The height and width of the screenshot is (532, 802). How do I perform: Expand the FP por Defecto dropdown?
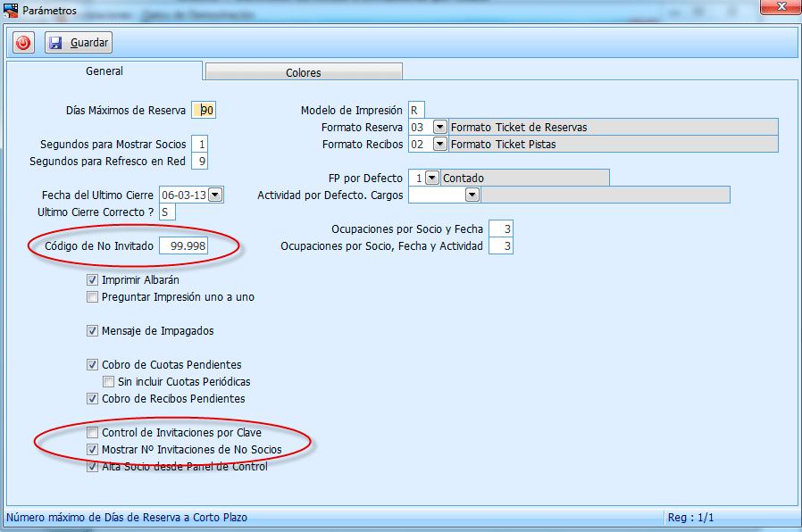click(432, 178)
